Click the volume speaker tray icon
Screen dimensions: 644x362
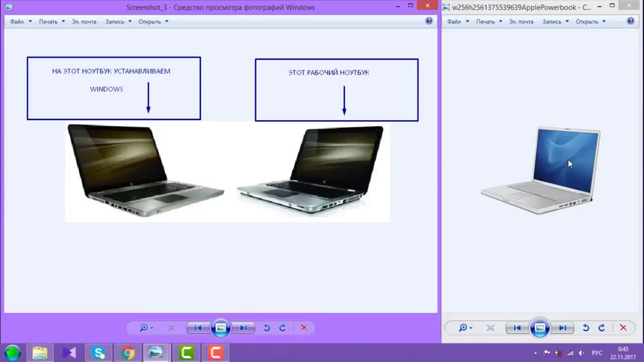point(582,353)
